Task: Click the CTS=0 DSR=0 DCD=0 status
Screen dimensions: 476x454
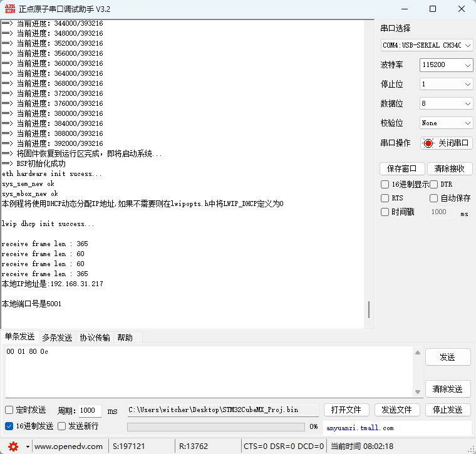Action: pyautogui.click(x=284, y=446)
